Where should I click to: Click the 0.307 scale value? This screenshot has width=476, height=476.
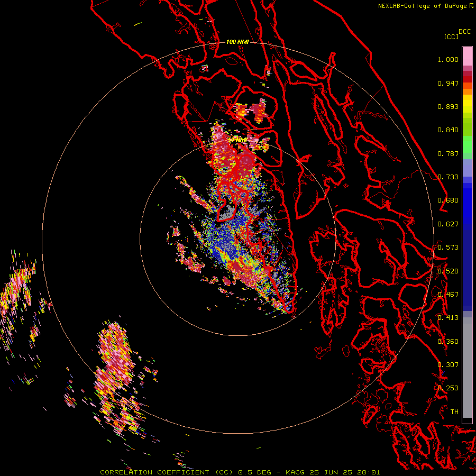coord(448,365)
